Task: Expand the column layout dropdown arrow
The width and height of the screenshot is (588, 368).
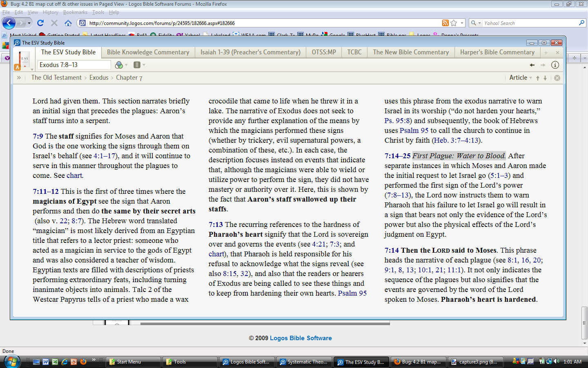Action: (x=144, y=65)
